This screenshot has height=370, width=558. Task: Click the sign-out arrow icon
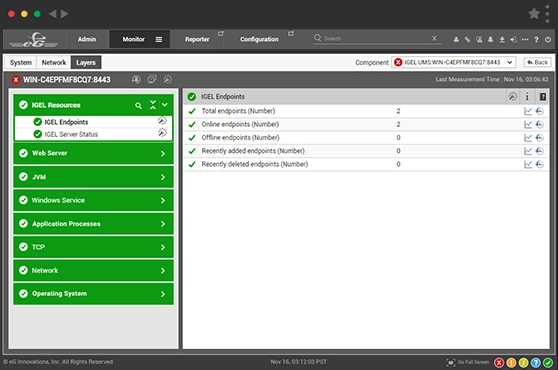point(513,39)
